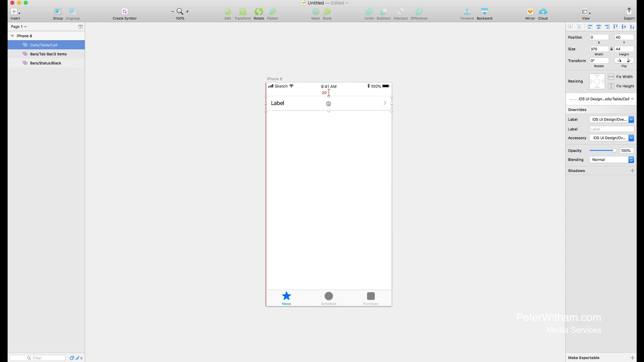Select News tab in artboard
Image resolution: width=644 pixels, height=362 pixels.
[x=286, y=298]
